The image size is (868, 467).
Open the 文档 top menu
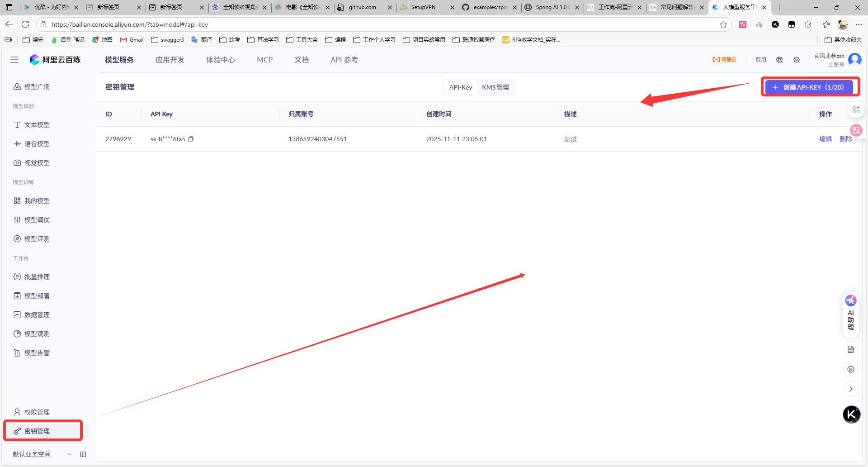pyautogui.click(x=302, y=60)
